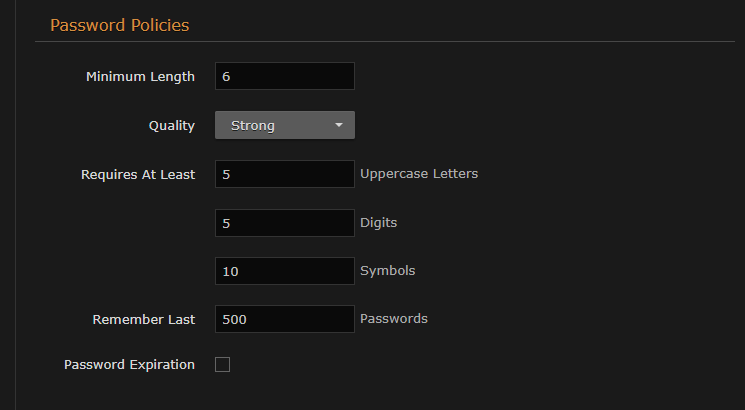Select the Strong value text in Quality

(253, 125)
